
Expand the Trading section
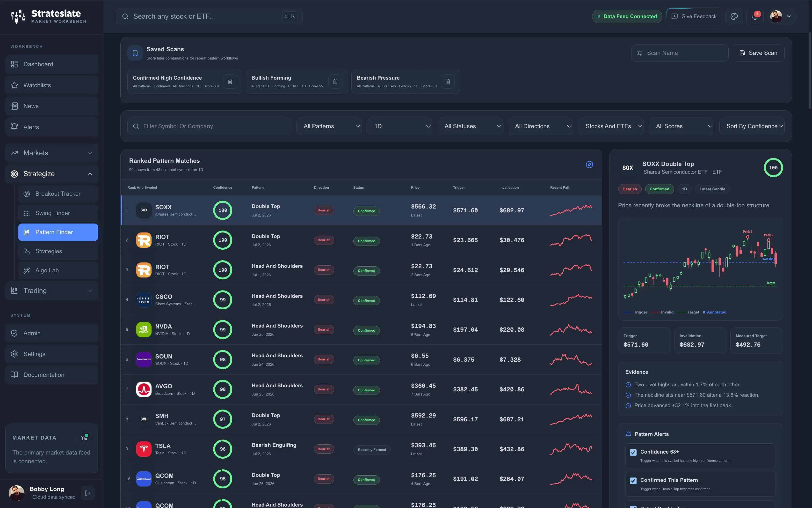(x=52, y=291)
